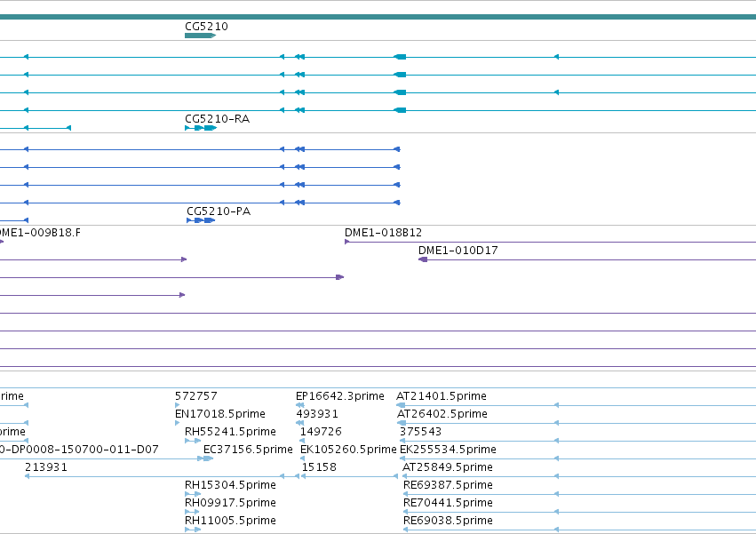Click the CG5210 gene label

pyautogui.click(x=206, y=27)
